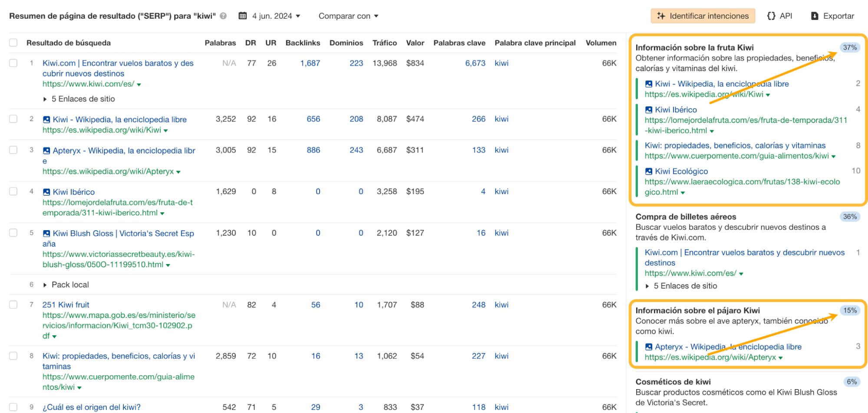
Task: Open ¿Cuál es el origen del kiwi? link
Action: (92, 407)
